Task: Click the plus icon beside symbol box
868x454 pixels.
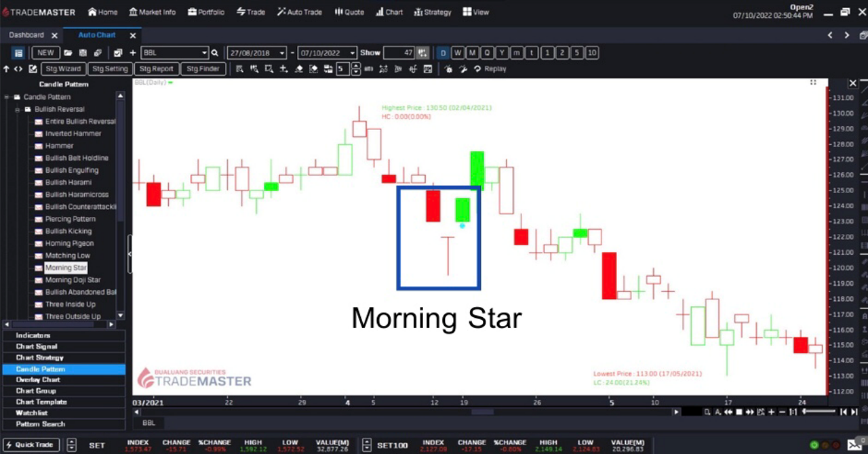Action: 133,53
